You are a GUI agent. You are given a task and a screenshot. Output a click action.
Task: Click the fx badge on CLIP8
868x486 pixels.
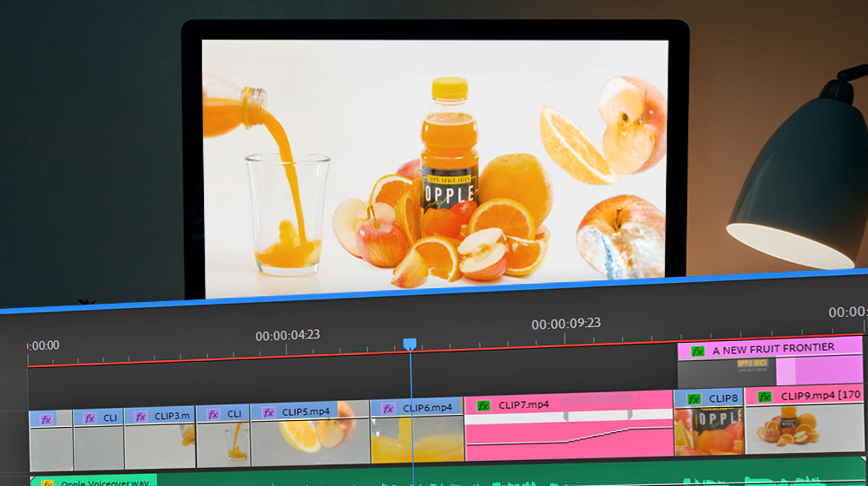(694, 399)
